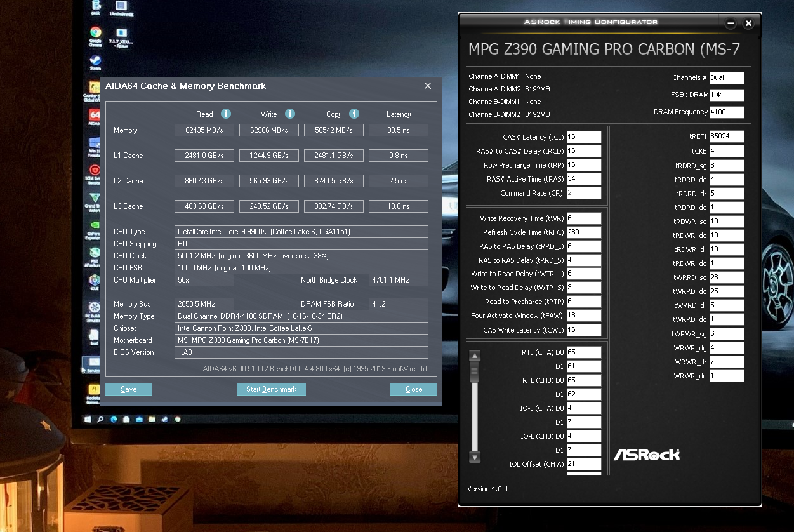Launch Microsoft Edge from taskbar

[x=114, y=420]
